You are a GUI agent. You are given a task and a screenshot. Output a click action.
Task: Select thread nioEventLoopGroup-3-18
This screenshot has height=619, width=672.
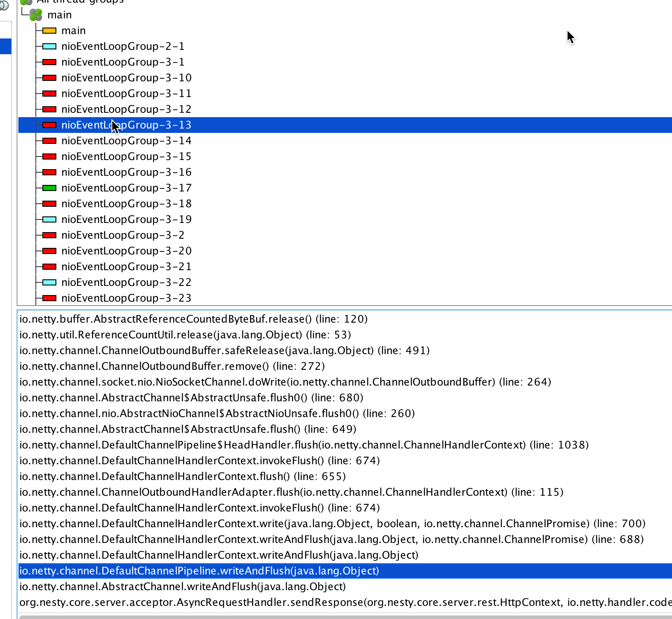[126, 204]
